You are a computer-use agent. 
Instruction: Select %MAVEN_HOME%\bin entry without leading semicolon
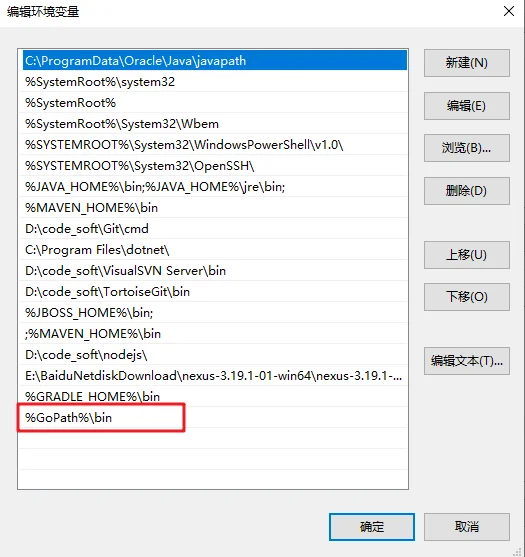[213, 207]
